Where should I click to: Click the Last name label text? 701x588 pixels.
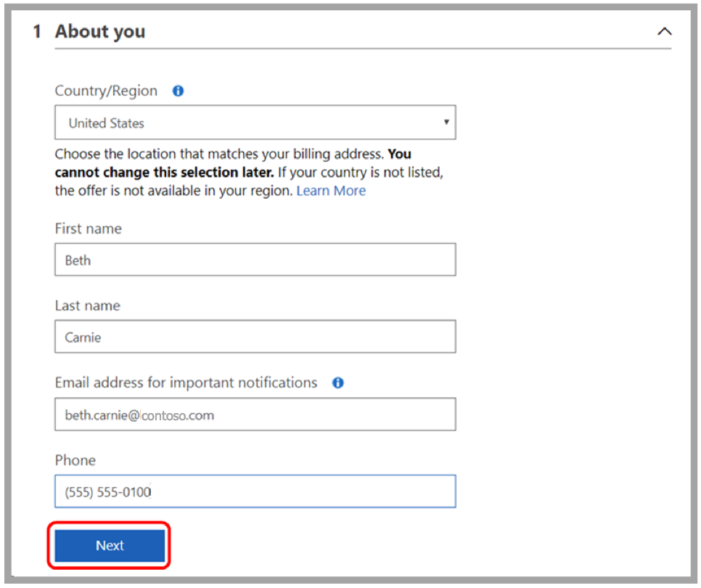click(88, 306)
